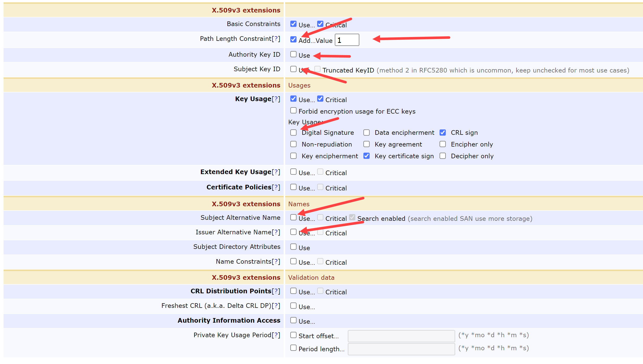The width and height of the screenshot is (643, 364).
Task: Uncheck Key certificate sign option
Action: tap(366, 156)
